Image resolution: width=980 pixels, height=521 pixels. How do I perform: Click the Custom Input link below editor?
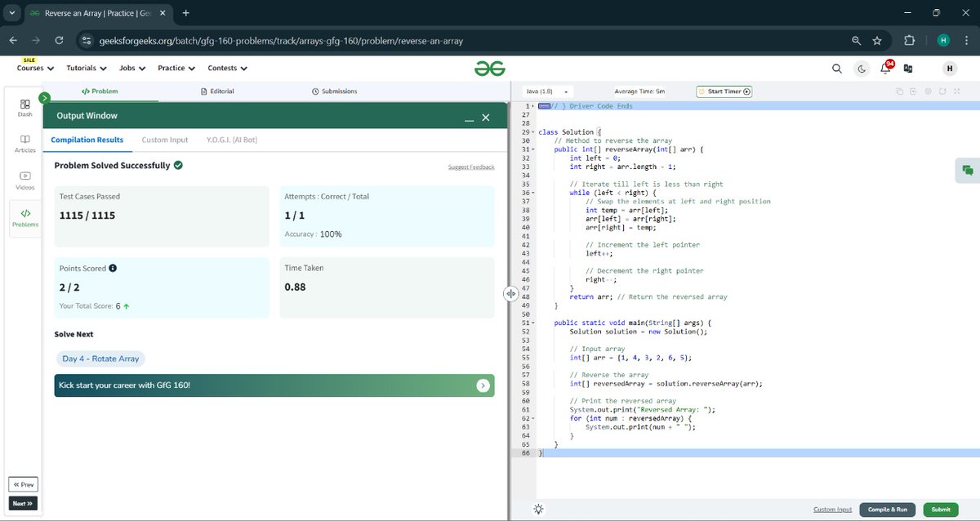point(832,510)
